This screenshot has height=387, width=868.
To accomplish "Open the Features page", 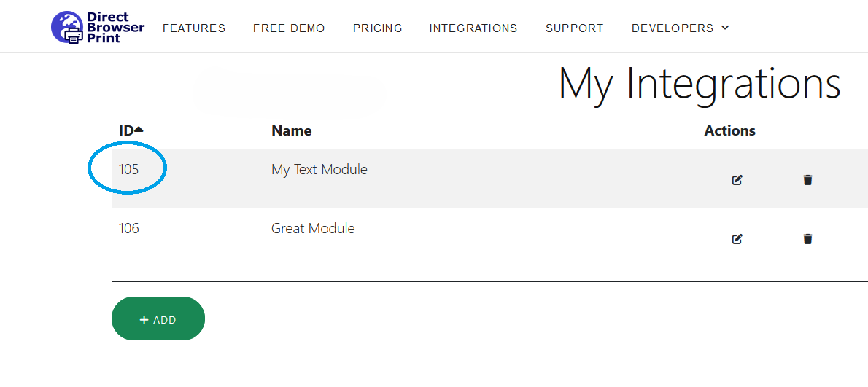I will pyautogui.click(x=194, y=28).
